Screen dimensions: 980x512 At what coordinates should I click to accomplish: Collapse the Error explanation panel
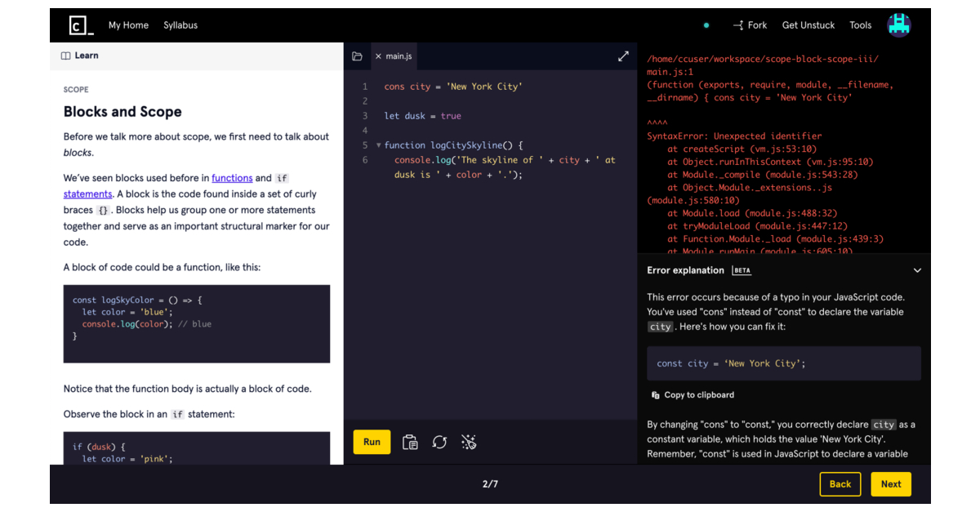[x=917, y=270]
